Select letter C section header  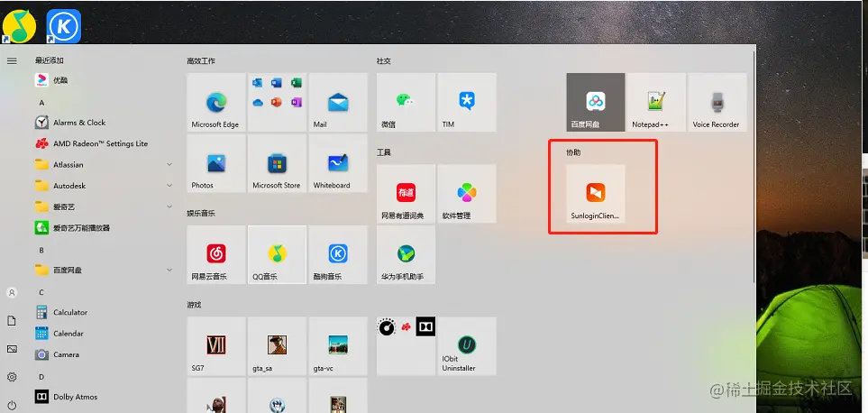(41, 292)
